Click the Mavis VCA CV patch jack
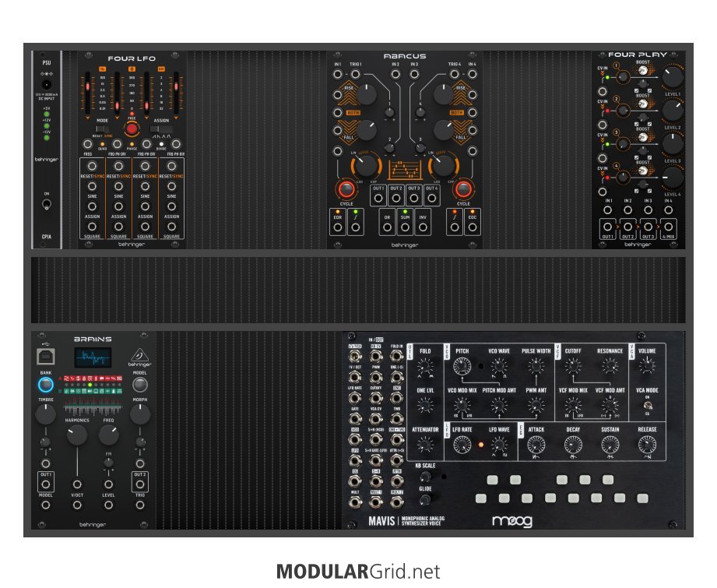 375,418
